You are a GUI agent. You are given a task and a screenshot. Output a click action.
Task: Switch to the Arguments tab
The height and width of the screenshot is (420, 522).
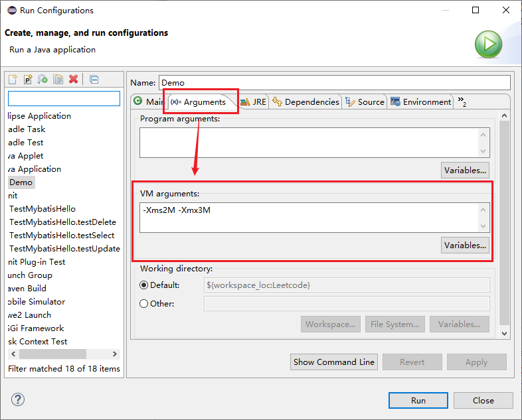tap(199, 102)
